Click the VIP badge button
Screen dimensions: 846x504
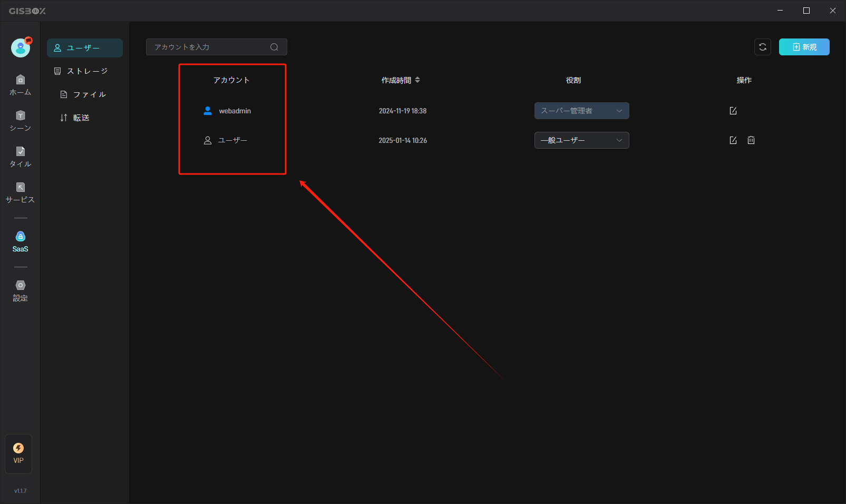click(18, 453)
